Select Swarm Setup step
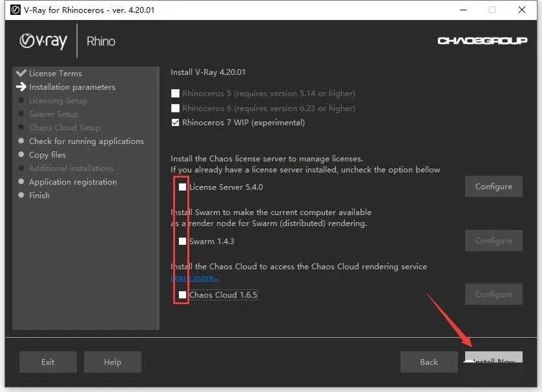 click(x=53, y=114)
